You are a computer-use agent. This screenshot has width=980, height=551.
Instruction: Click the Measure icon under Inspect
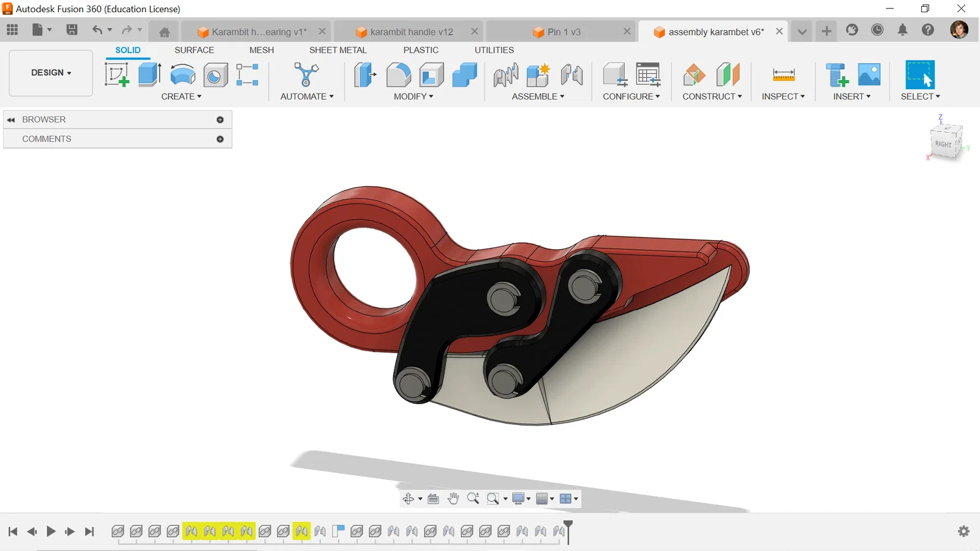pos(783,75)
